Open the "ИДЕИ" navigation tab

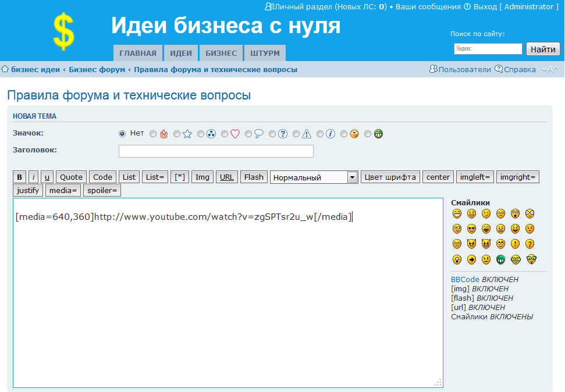(181, 54)
